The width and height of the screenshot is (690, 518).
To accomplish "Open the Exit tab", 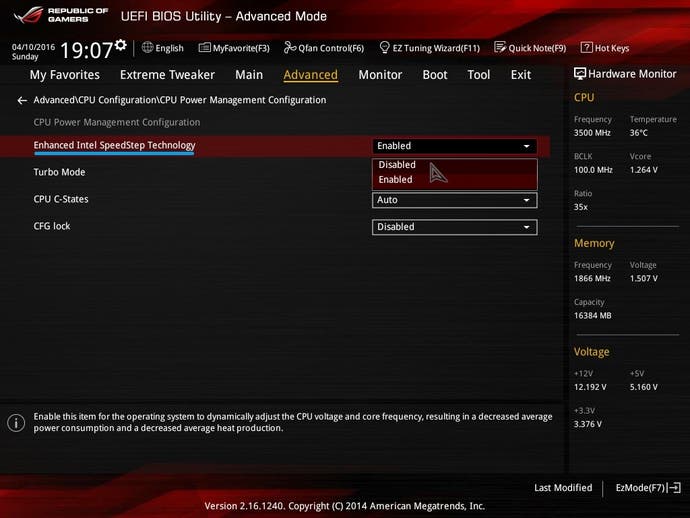I will click(521, 75).
